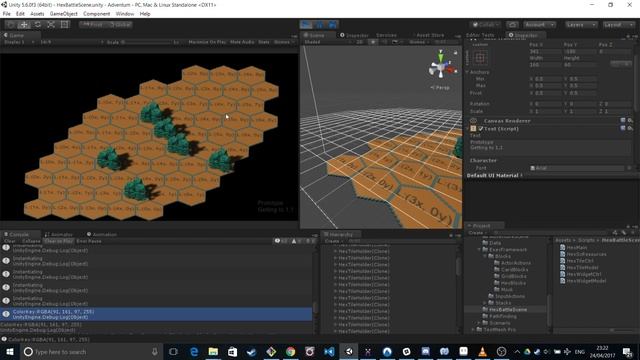
Task: Toggle Mute Audio in Game view
Action: (242, 42)
